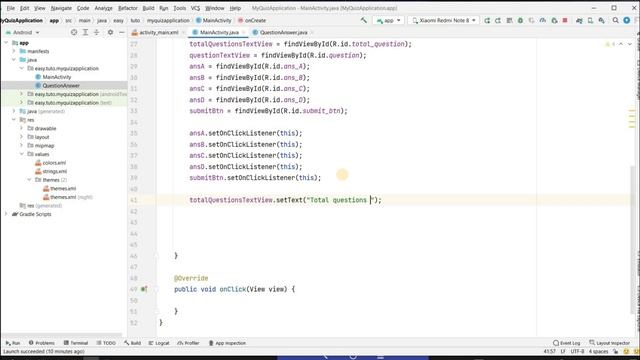Open the Profiler tool window
Screen dimensions: 640x360
189,343
